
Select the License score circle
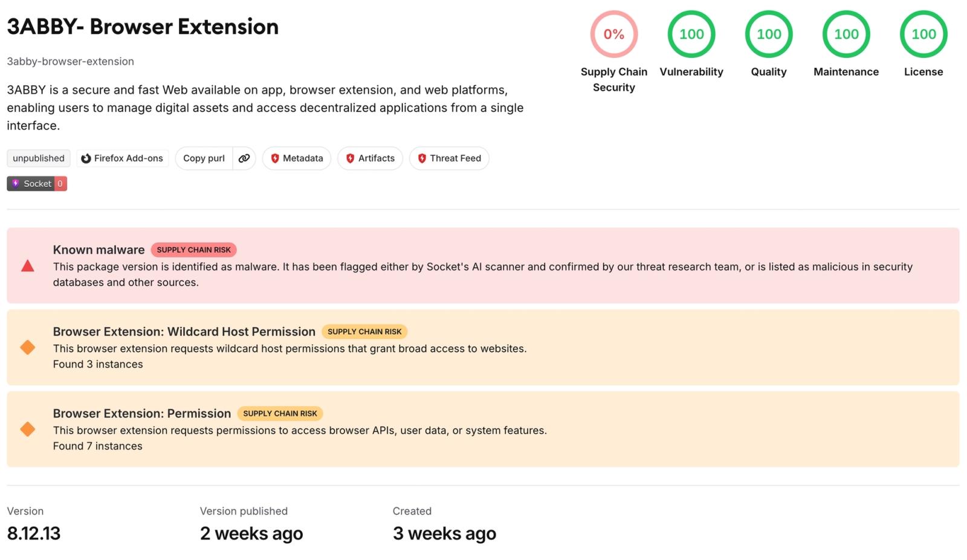tap(923, 34)
